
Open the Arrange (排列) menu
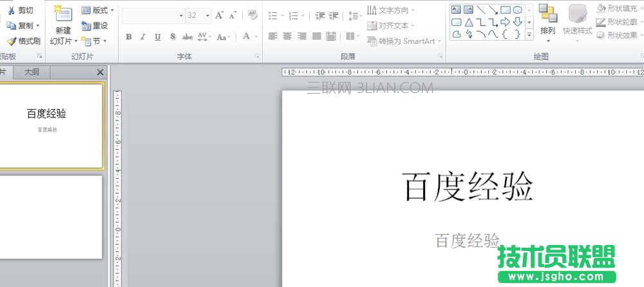[x=548, y=23]
